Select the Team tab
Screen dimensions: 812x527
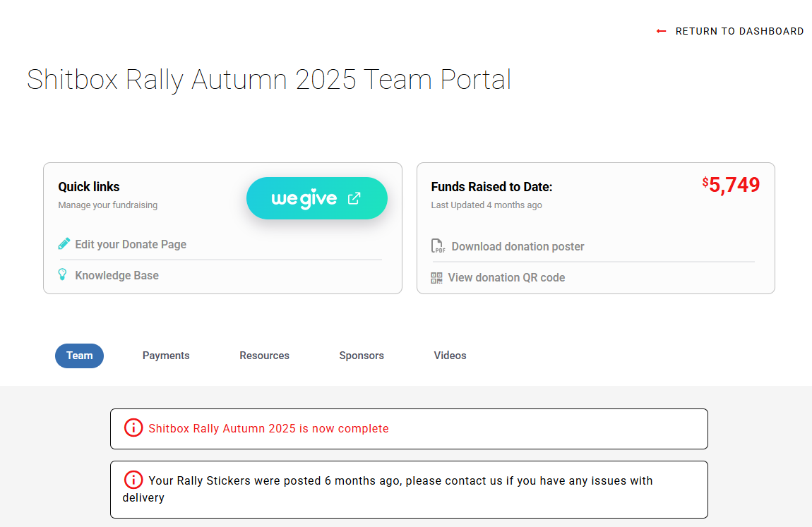79,356
